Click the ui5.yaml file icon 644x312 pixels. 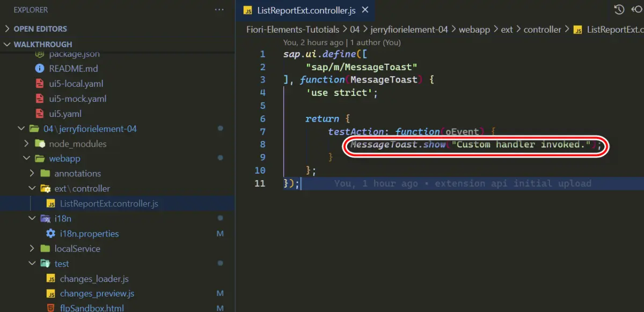coord(40,114)
